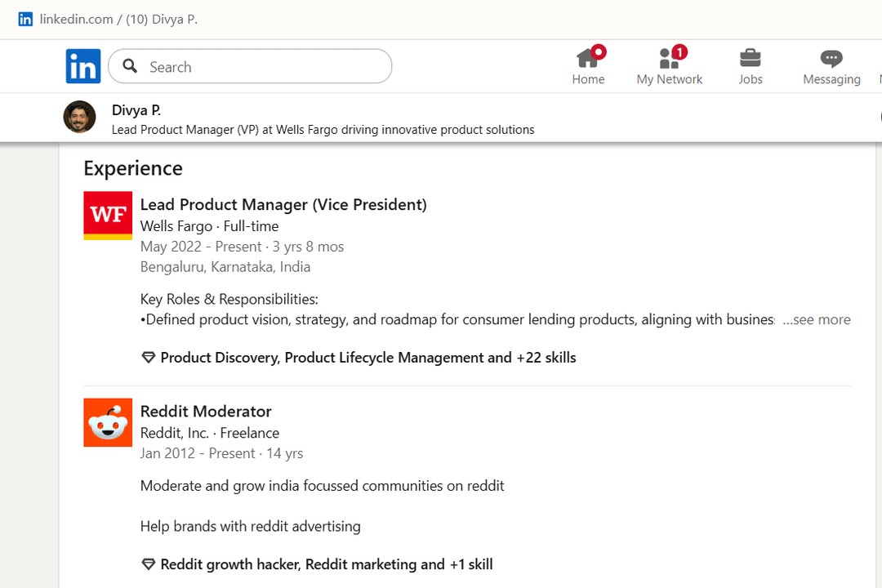Screen dimensions: 882x588
Task: Click inside the Search input field
Action: point(261,67)
